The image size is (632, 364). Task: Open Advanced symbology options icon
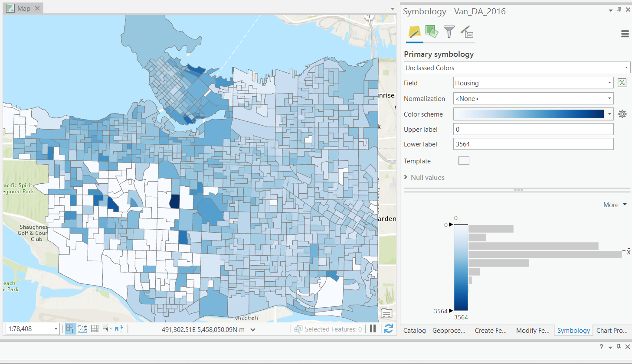(467, 32)
